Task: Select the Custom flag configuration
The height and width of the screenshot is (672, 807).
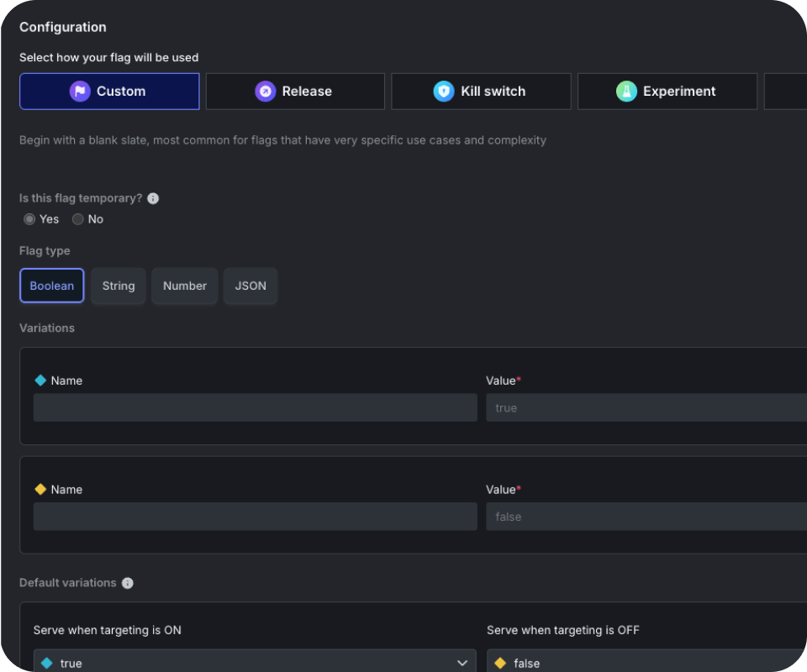Action: (109, 92)
